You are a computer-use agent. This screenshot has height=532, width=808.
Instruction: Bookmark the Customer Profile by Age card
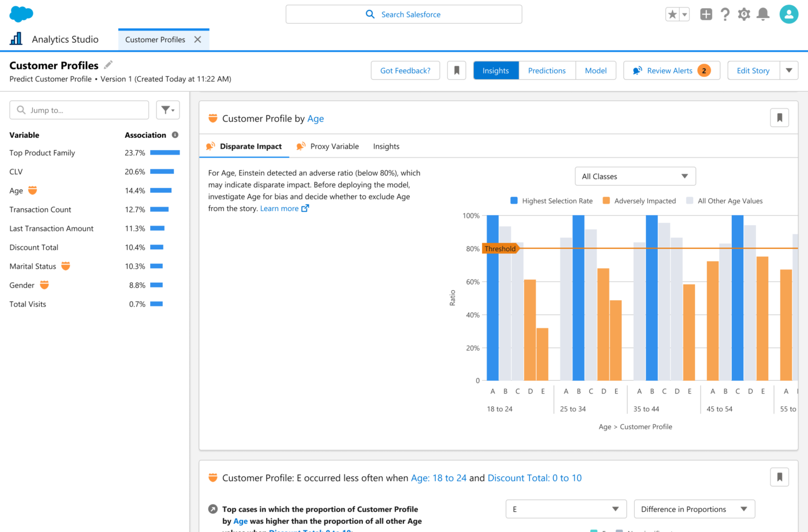[779, 118]
